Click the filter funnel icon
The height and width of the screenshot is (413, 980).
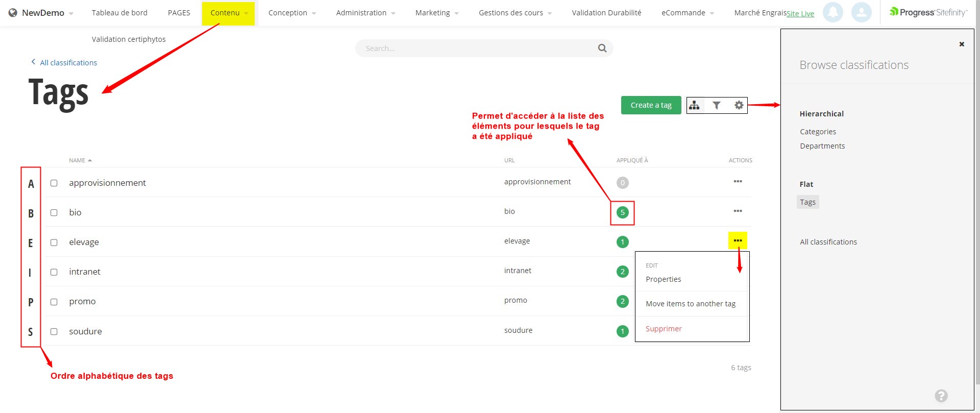point(717,105)
